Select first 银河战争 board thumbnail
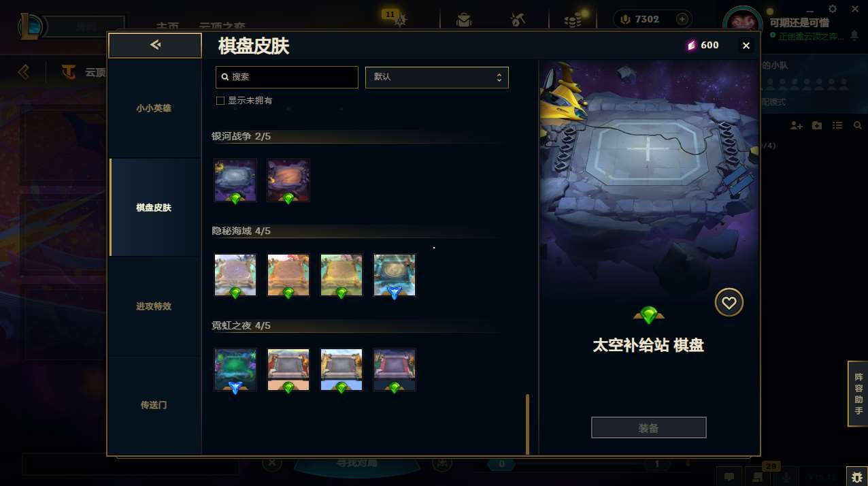This screenshot has width=868, height=486. pyautogui.click(x=235, y=180)
